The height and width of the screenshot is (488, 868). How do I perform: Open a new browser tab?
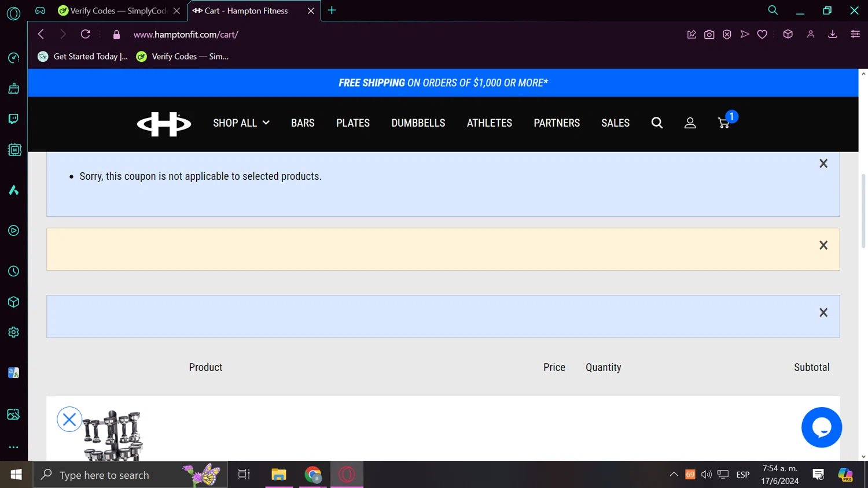[x=332, y=10]
